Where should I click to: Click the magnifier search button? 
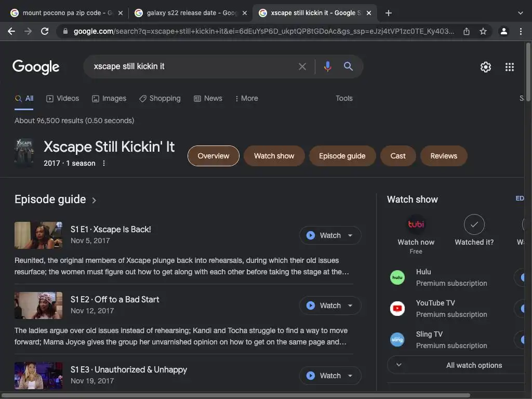348,66
